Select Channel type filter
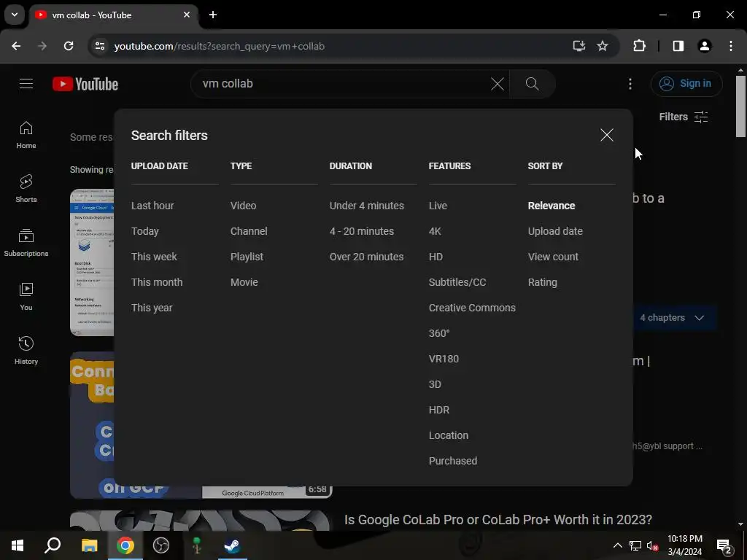This screenshot has width=747, height=560. [249, 231]
